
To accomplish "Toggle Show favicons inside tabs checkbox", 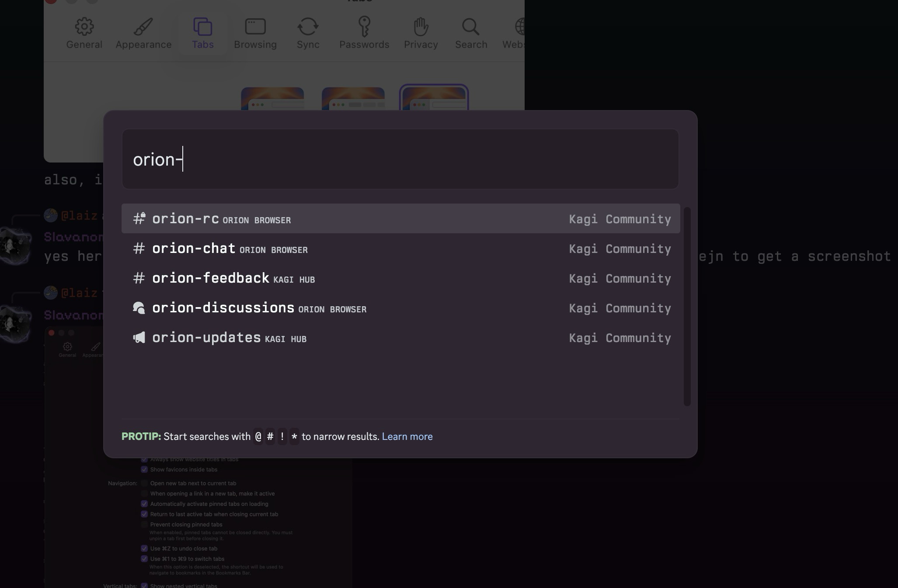I will click(x=144, y=470).
